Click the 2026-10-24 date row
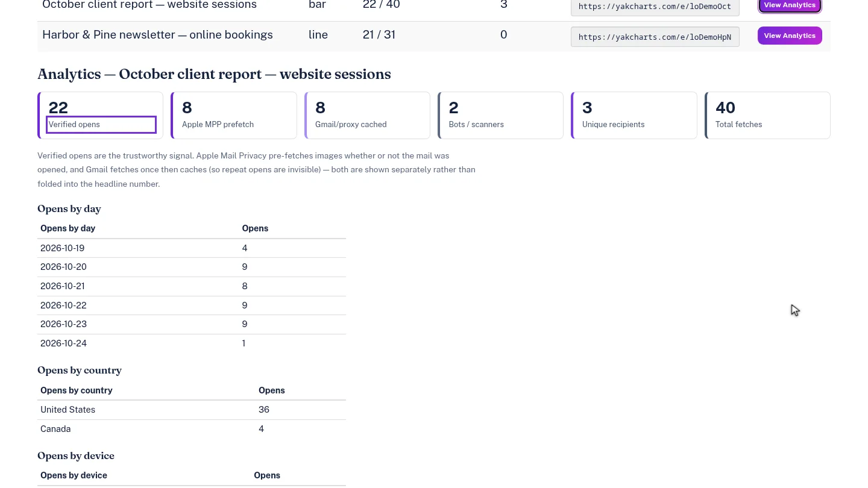The height and width of the screenshot is (488, 868). (192, 343)
